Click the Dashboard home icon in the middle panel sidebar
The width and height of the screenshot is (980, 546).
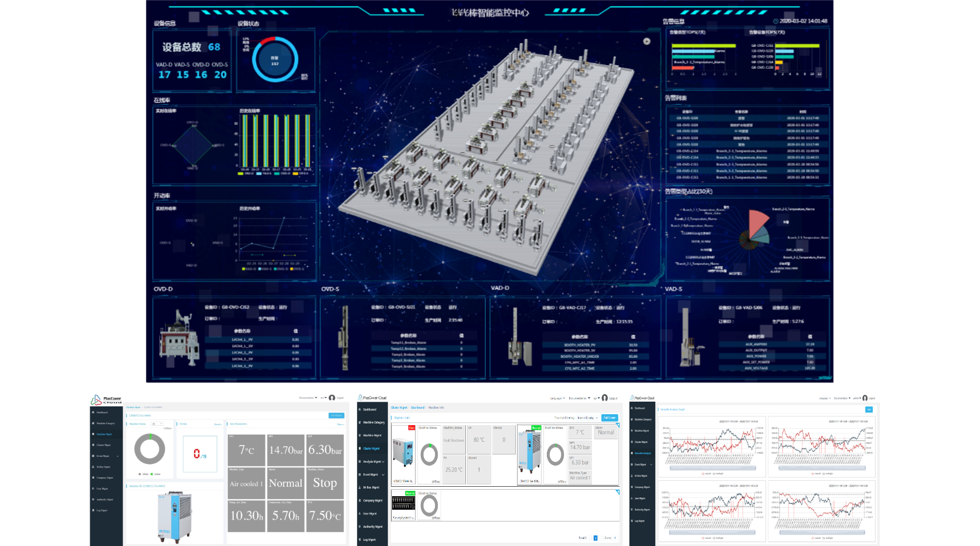point(360,409)
